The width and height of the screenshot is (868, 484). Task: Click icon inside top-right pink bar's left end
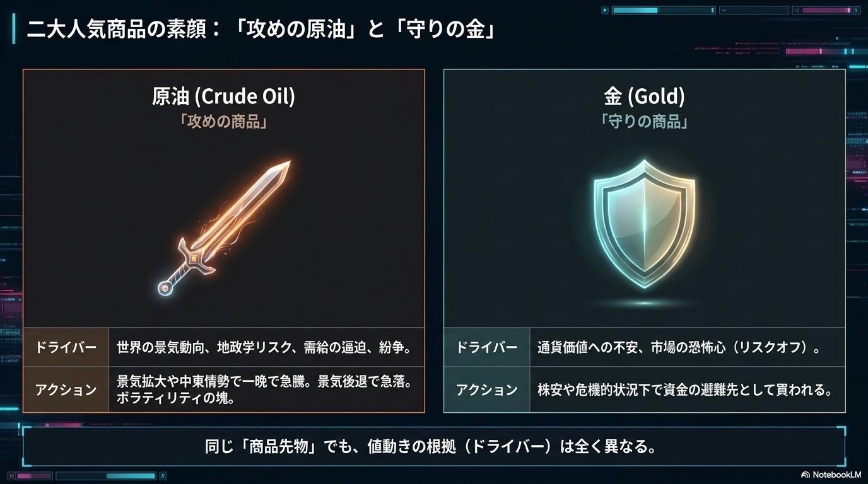click(796, 10)
